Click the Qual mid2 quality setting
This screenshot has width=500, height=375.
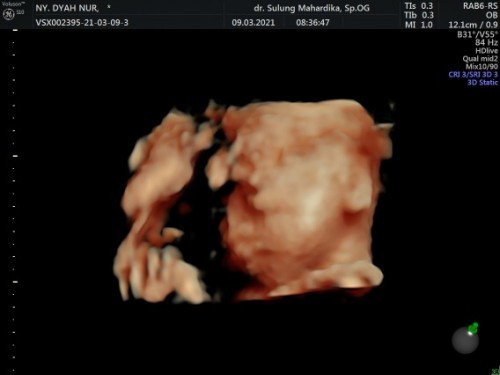pos(480,59)
